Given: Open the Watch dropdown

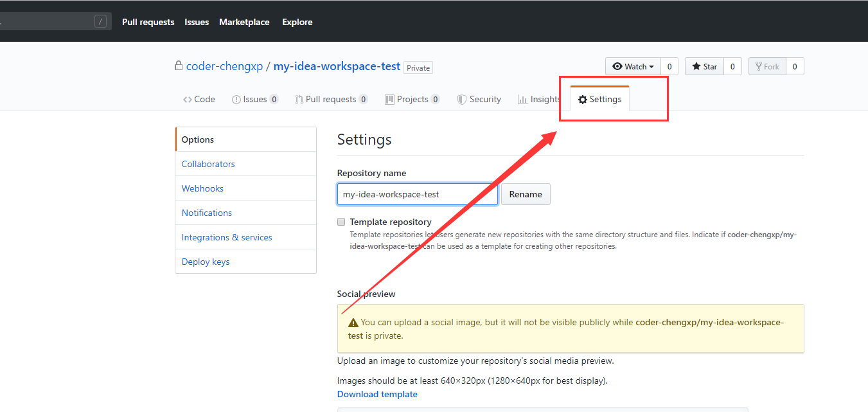Looking at the screenshot, I should point(633,66).
